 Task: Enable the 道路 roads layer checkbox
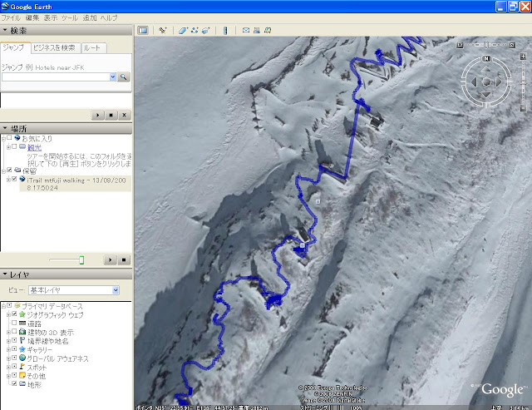14,323
